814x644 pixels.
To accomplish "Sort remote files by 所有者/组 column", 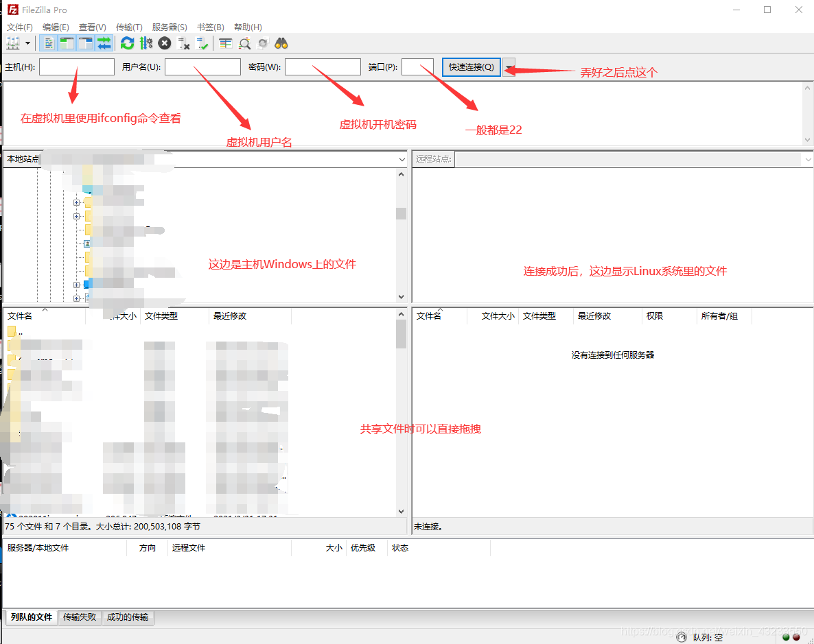I will point(725,315).
